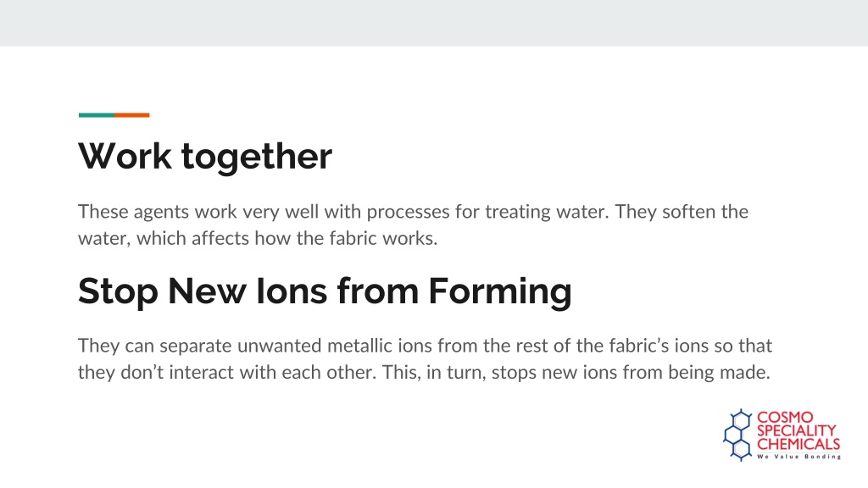Image resolution: width=868 pixels, height=488 pixels.
Task: Click the 'We Value Bonding' tagline
Action: 798,457
